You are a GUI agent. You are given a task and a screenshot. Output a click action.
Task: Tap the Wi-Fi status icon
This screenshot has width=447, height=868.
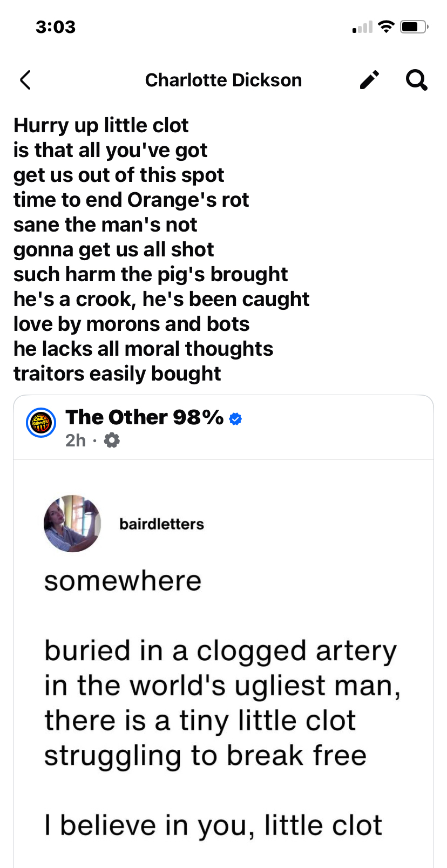pyautogui.click(x=386, y=26)
